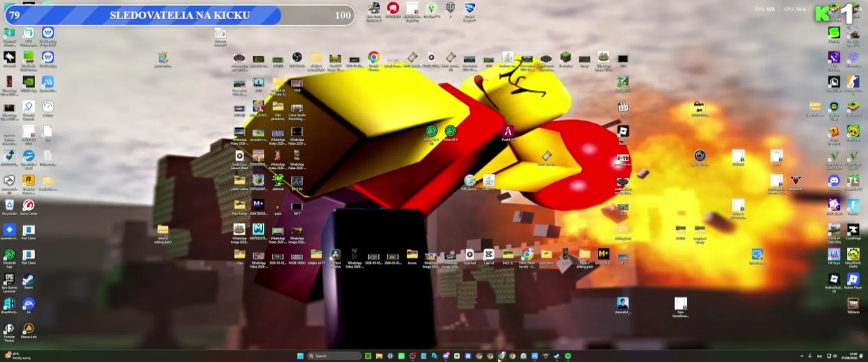This screenshot has width=868, height=362.
Task: Select the Steam desktop shortcut
Action: click(x=29, y=282)
